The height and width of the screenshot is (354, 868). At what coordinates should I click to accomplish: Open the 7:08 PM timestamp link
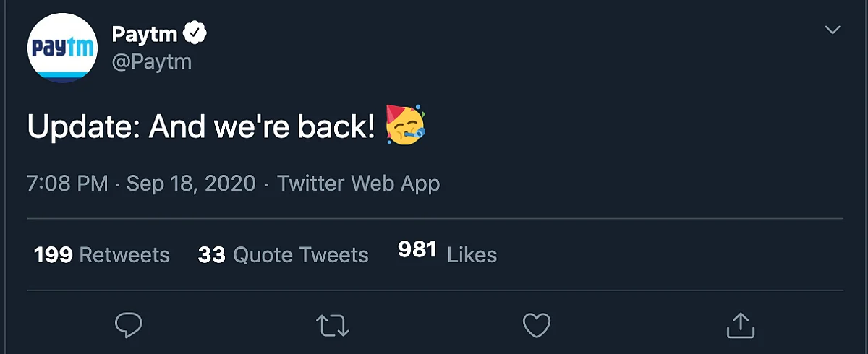pyautogui.click(x=68, y=184)
